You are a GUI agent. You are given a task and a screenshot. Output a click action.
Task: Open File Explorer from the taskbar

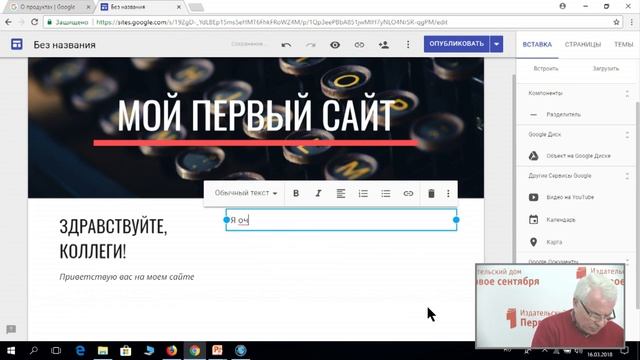(x=103, y=351)
